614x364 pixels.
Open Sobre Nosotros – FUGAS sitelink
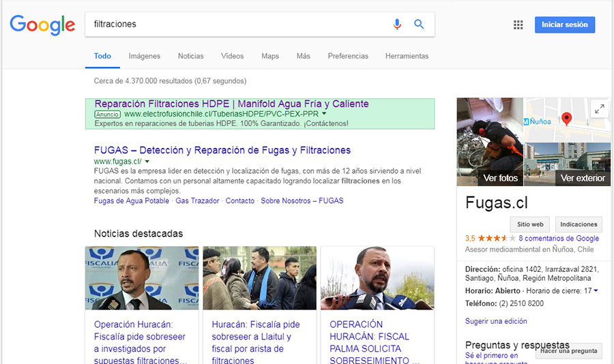pyautogui.click(x=302, y=200)
